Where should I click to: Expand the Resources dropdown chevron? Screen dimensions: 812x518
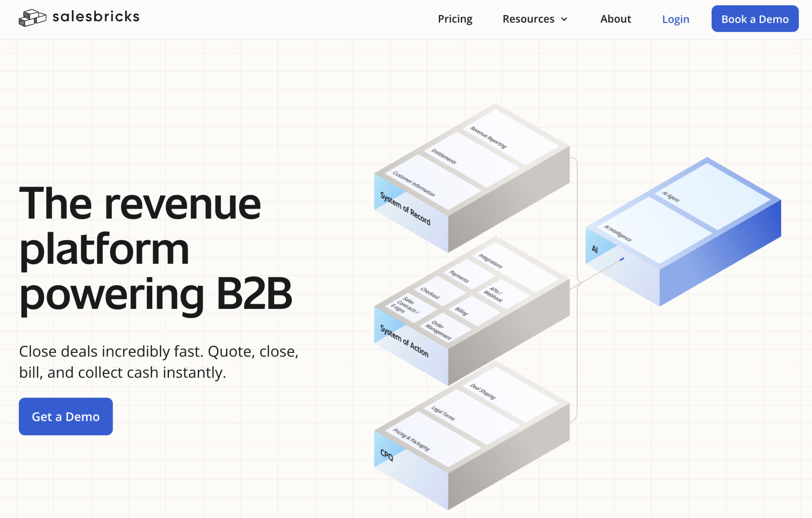[564, 19]
